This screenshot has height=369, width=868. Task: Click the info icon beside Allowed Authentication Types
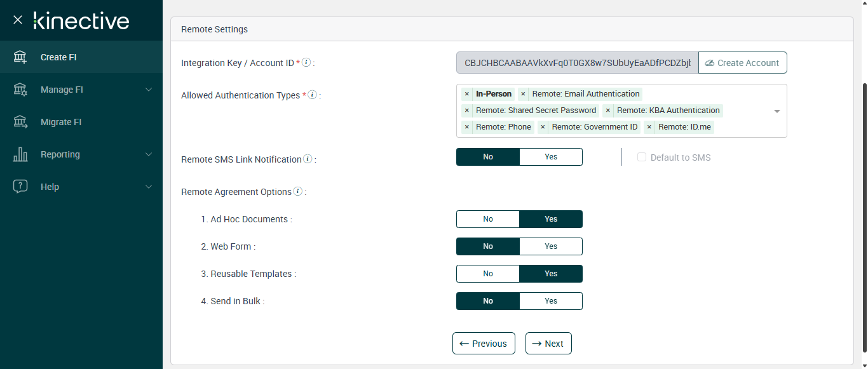point(312,95)
